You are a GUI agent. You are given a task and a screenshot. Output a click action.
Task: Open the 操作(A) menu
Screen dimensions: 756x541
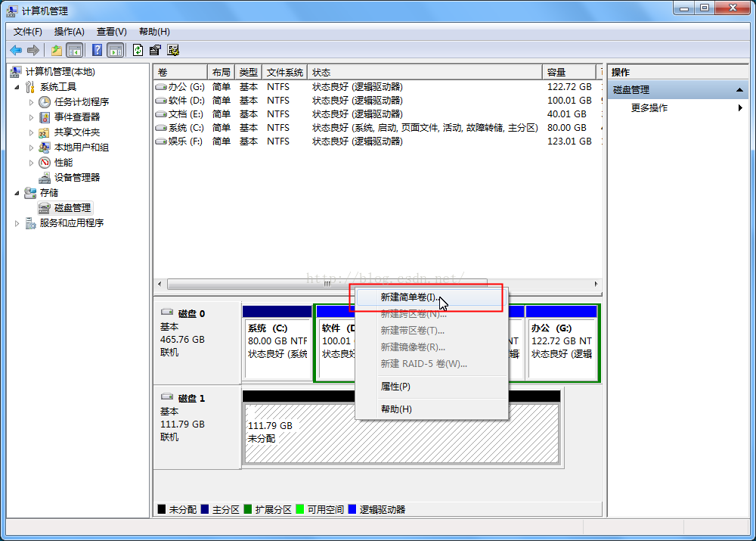69,32
